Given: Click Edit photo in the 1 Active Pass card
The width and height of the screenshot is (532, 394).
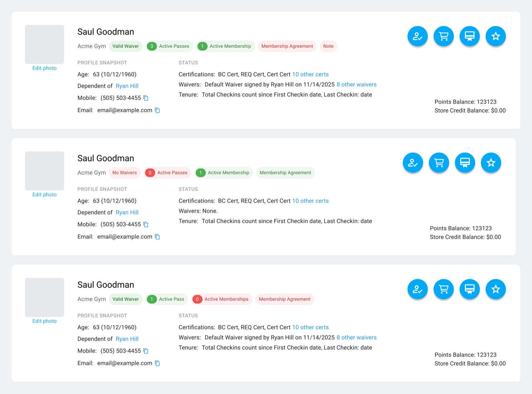Looking at the screenshot, I should [45, 321].
